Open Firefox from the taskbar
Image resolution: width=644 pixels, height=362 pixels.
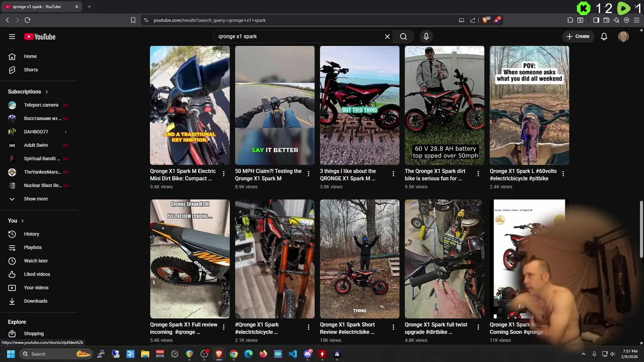[x=263, y=354]
